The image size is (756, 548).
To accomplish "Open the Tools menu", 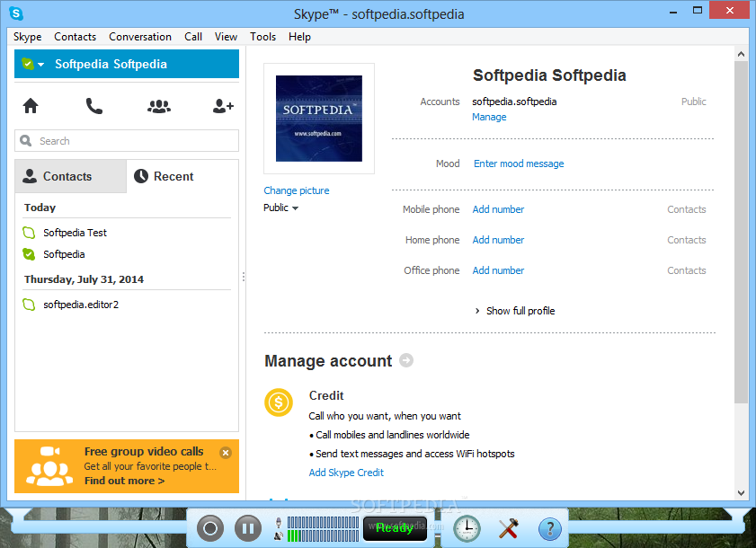I will 262,37.
